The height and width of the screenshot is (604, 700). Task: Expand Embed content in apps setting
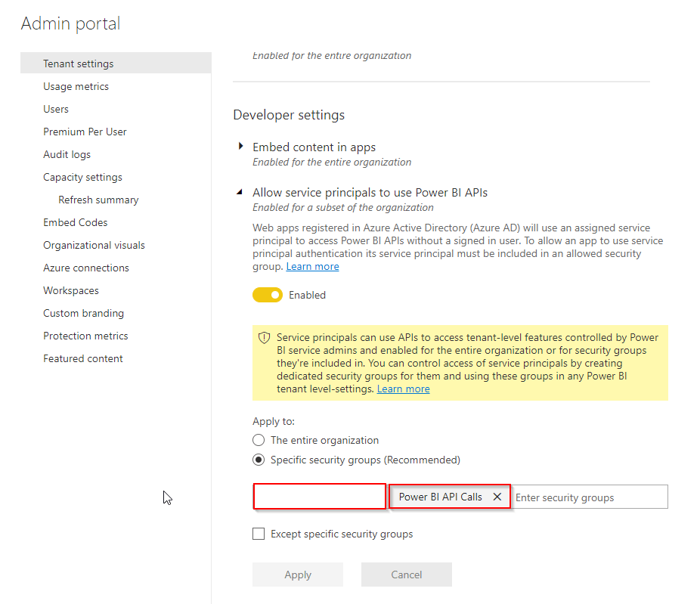241,147
